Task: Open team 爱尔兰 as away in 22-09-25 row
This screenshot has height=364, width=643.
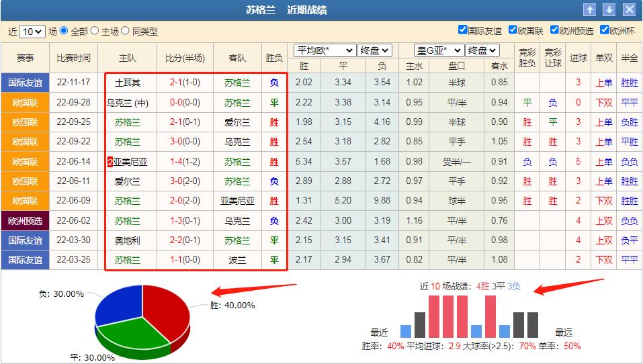Action: click(x=237, y=122)
